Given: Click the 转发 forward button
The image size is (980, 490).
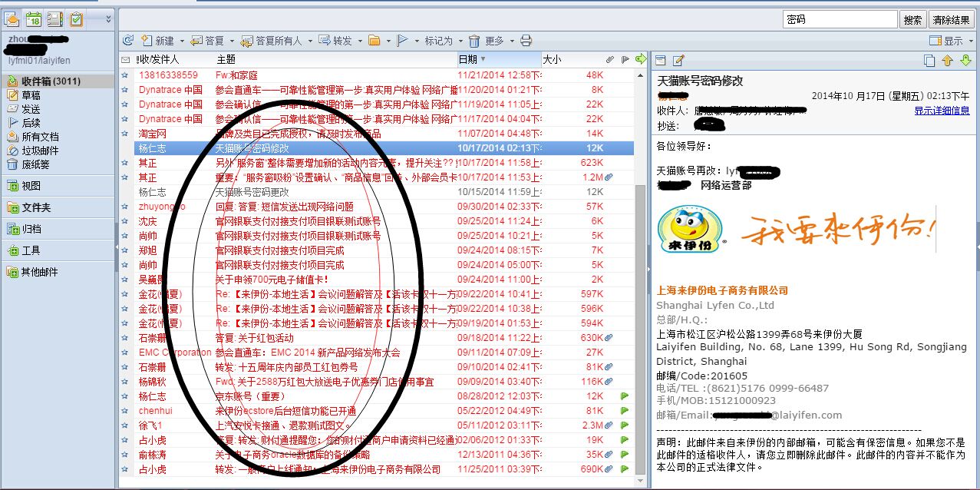Looking at the screenshot, I should click(335, 41).
